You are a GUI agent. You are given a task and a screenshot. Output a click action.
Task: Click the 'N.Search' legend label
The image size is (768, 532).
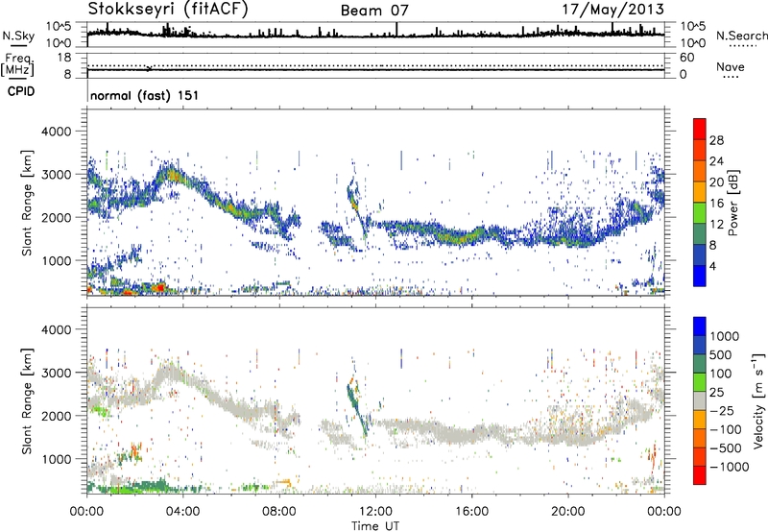click(x=741, y=36)
